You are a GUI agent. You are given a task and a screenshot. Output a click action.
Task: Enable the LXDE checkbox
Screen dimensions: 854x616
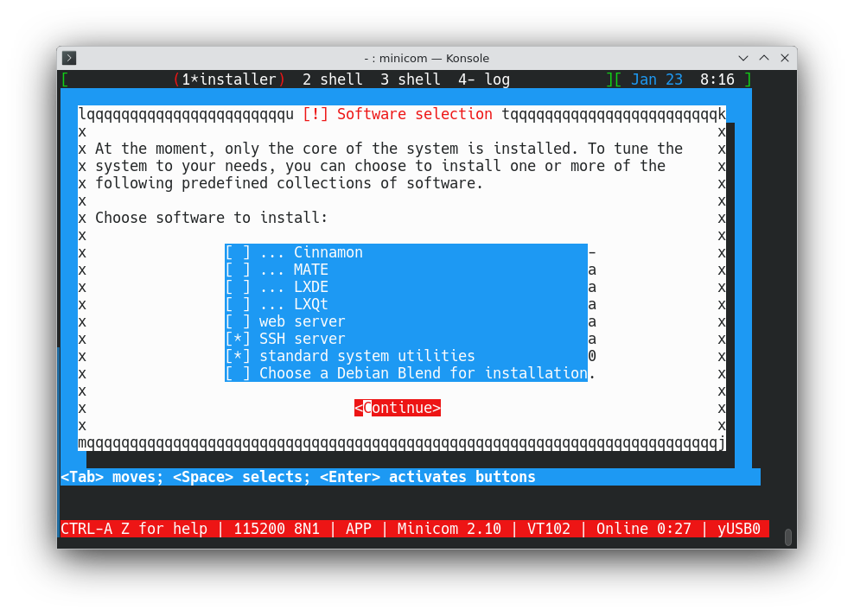(238, 287)
